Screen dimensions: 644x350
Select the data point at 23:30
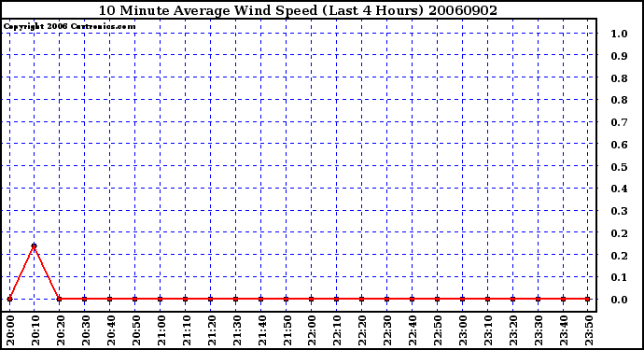[x=538, y=299]
